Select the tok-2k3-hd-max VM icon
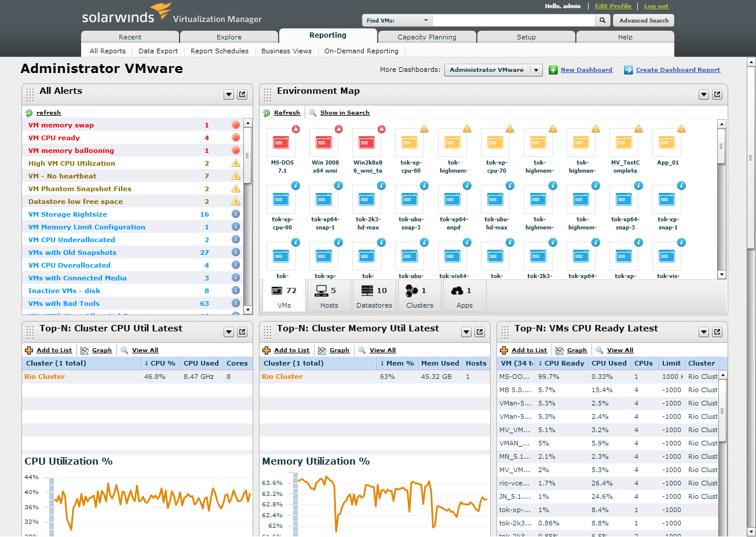Image resolution: width=756 pixels, height=537 pixels. pyautogui.click(x=367, y=199)
